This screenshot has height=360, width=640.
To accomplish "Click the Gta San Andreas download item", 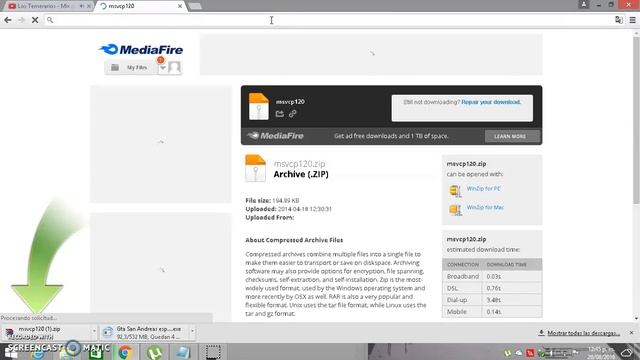I will pos(145,333).
